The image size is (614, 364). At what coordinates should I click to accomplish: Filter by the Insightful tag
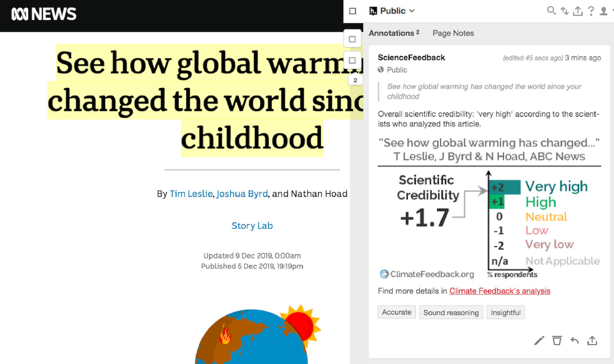(x=506, y=312)
